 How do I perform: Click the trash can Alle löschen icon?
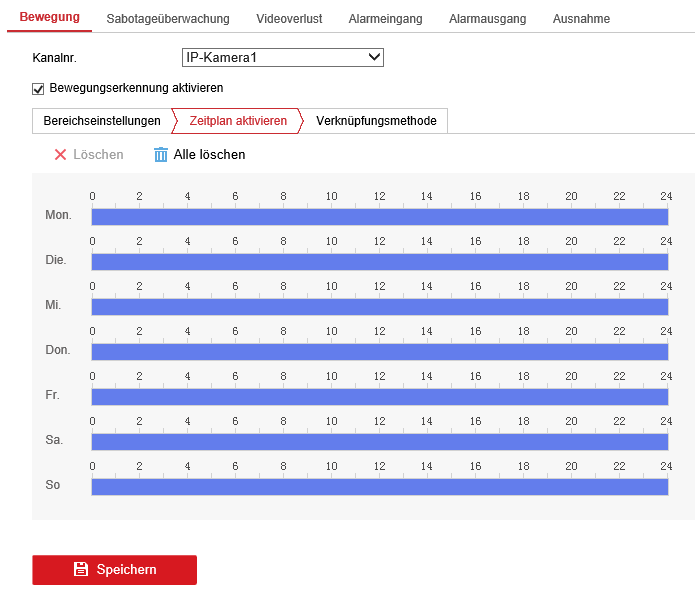[161, 155]
